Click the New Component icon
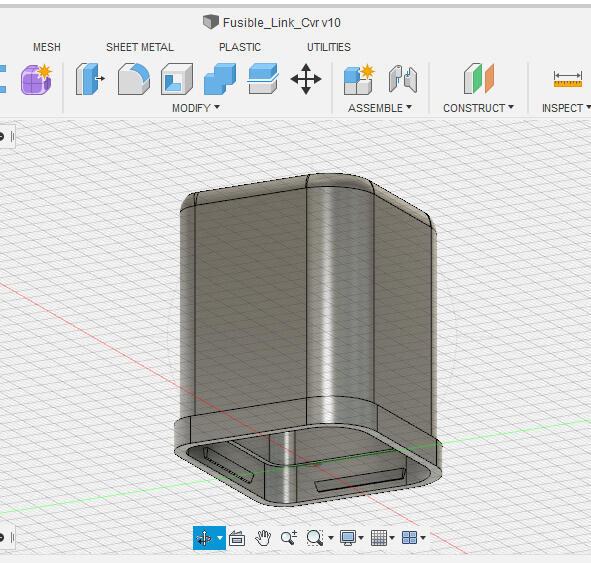Image resolution: width=591 pixels, height=563 pixels. coord(359,79)
